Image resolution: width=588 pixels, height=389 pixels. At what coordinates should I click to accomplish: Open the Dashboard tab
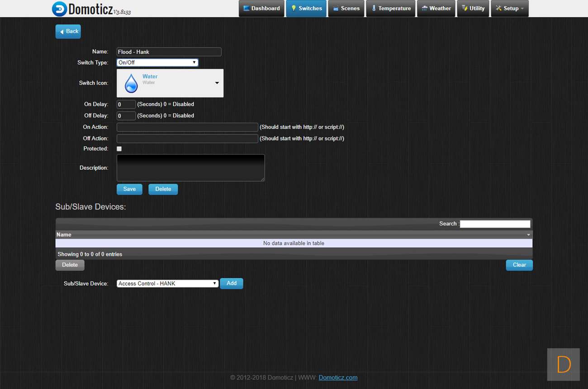261,9
